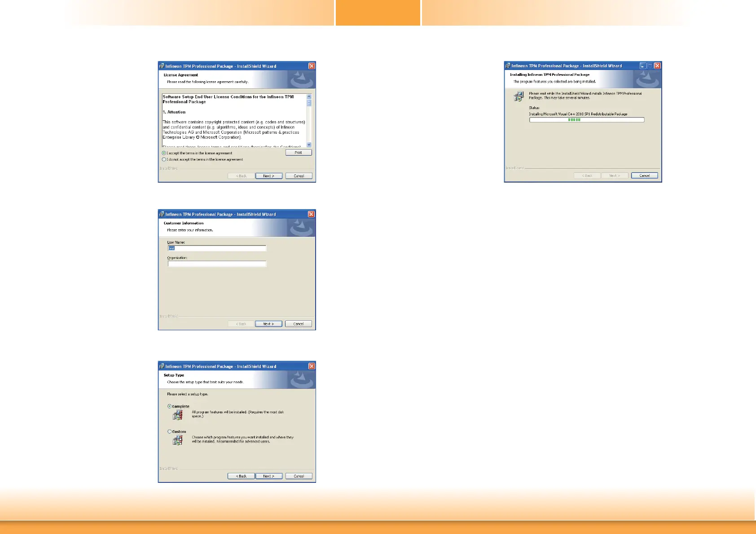This screenshot has width=756, height=534.
Task: Close the License Agreement wizard window
Action: (312, 66)
